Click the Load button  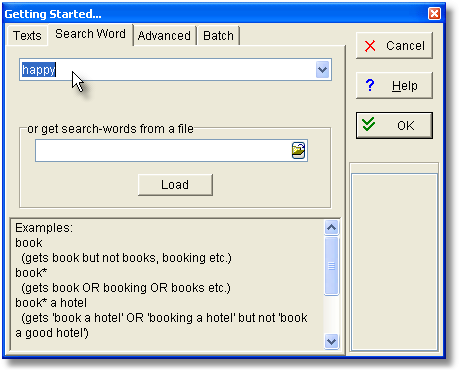click(x=175, y=185)
